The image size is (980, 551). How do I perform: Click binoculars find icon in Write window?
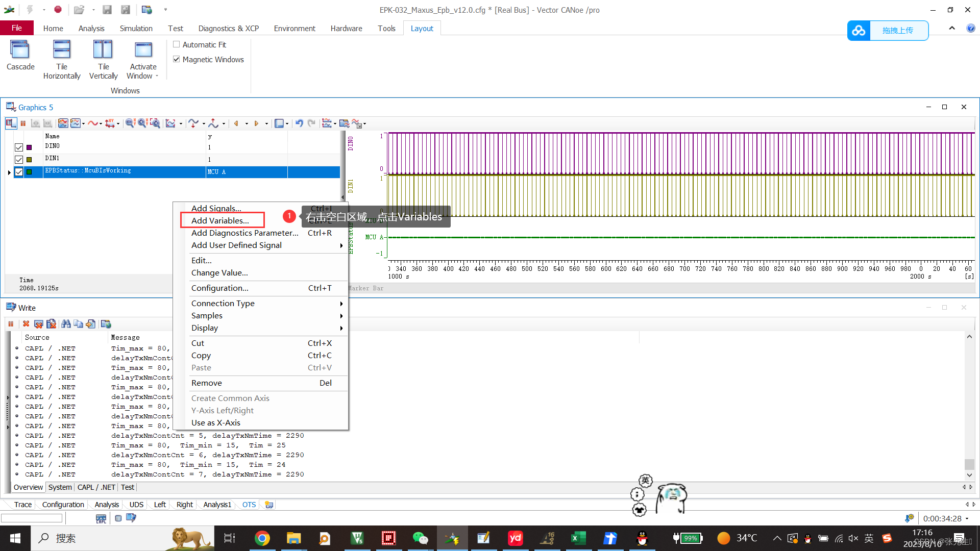(x=66, y=324)
